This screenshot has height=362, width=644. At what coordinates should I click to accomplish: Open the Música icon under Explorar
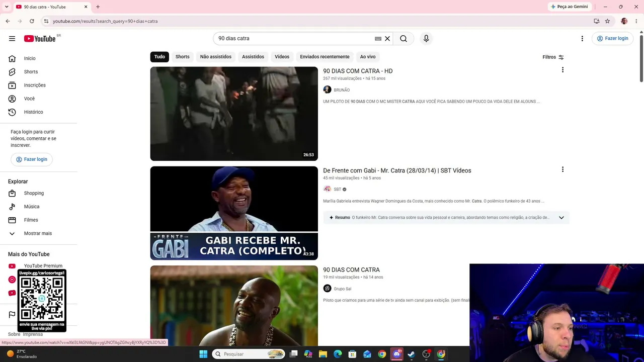[12, 207]
